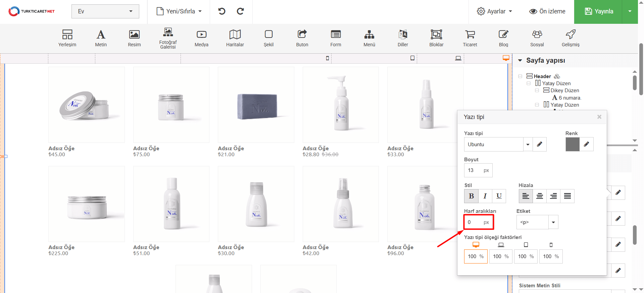This screenshot has height=293, width=644.
Task: Click the Ön izleme preview button
Action: (x=547, y=11)
